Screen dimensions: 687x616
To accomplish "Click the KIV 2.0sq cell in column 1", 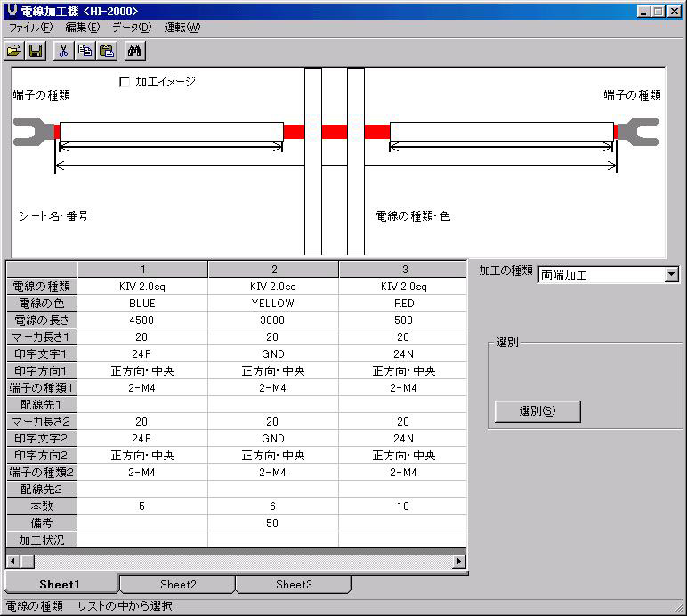I will click(142, 287).
